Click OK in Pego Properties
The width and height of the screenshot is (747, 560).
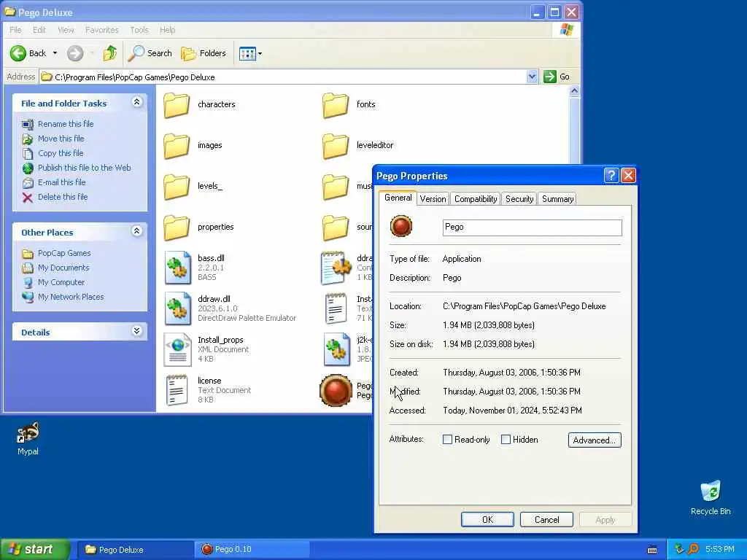[487, 519]
